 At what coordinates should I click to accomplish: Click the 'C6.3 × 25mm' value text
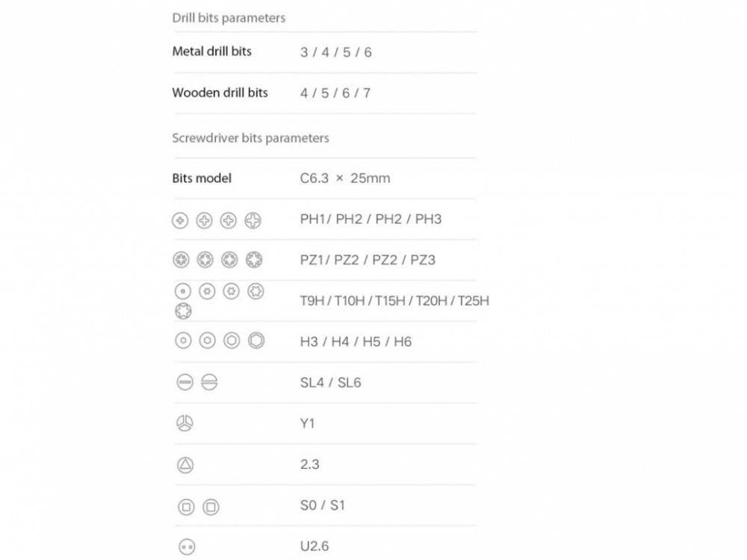(x=345, y=178)
